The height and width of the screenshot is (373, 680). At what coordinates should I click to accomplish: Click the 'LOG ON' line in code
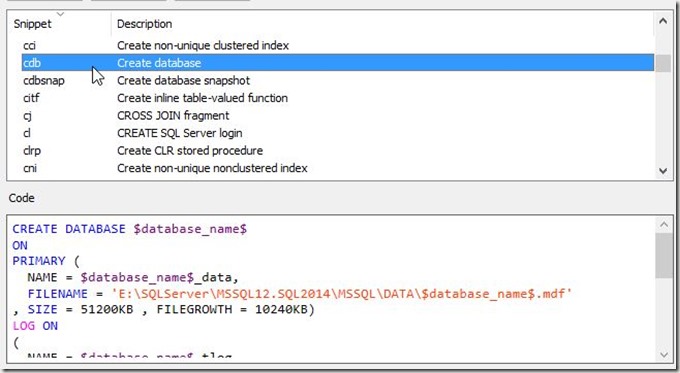click(x=35, y=326)
